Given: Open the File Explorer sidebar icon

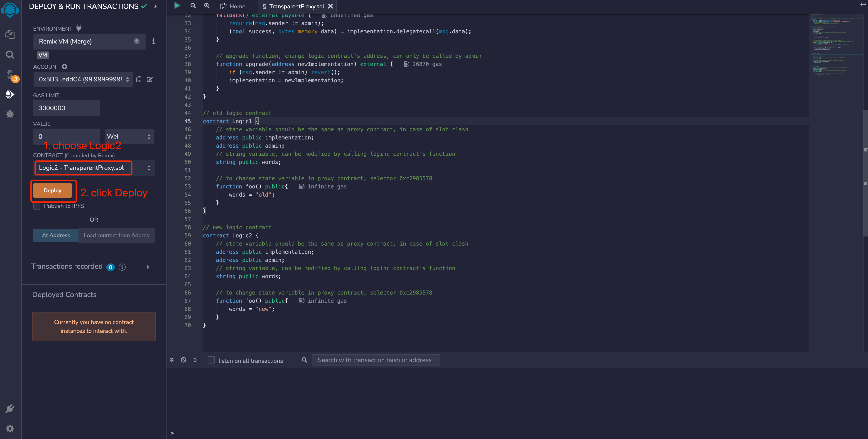Looking at the screenshot, I should coord(10,34).
